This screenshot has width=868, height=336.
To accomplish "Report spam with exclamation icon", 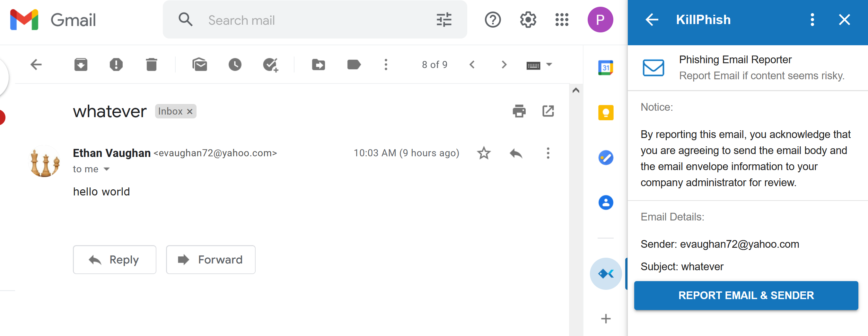I will [116, 64].
